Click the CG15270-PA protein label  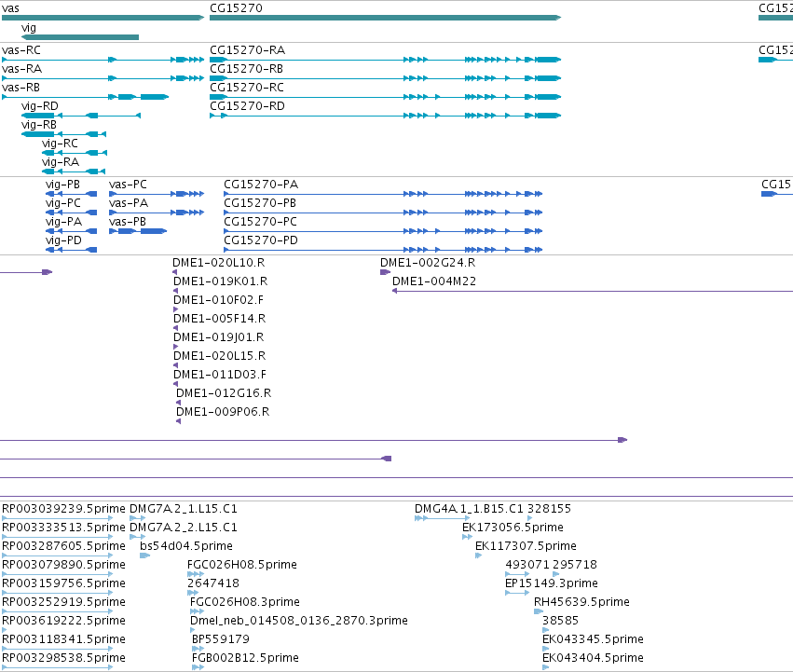[261, 185]
